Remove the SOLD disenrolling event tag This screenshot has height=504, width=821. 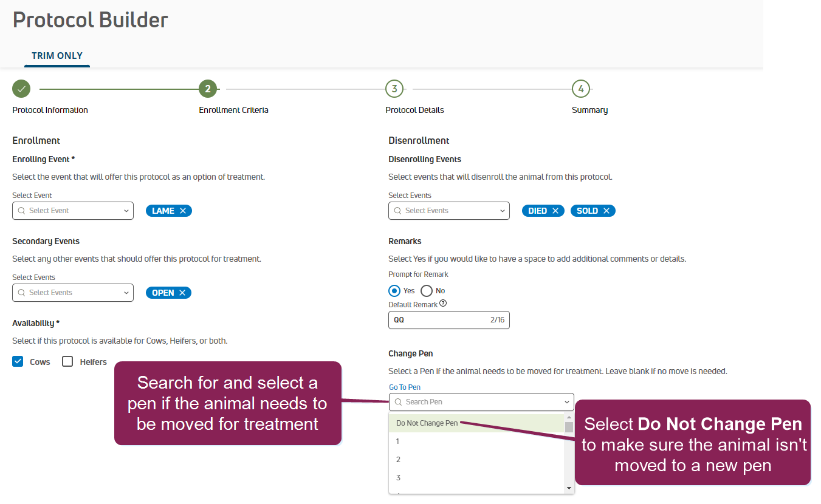click(x=606, y=211)
